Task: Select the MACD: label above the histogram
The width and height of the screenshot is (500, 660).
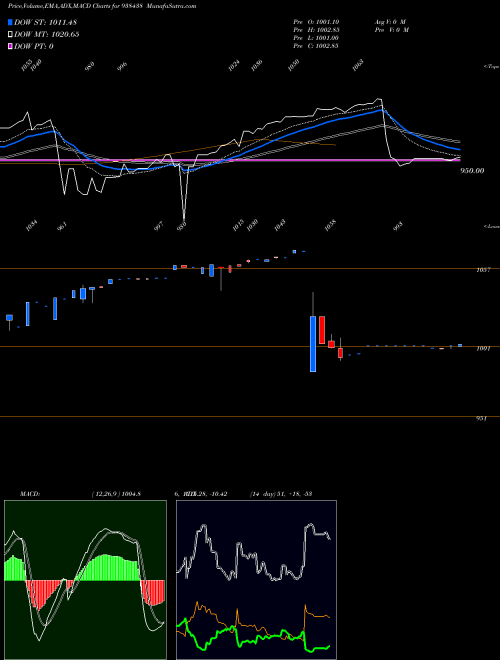Action: click(x=29, y=494)
